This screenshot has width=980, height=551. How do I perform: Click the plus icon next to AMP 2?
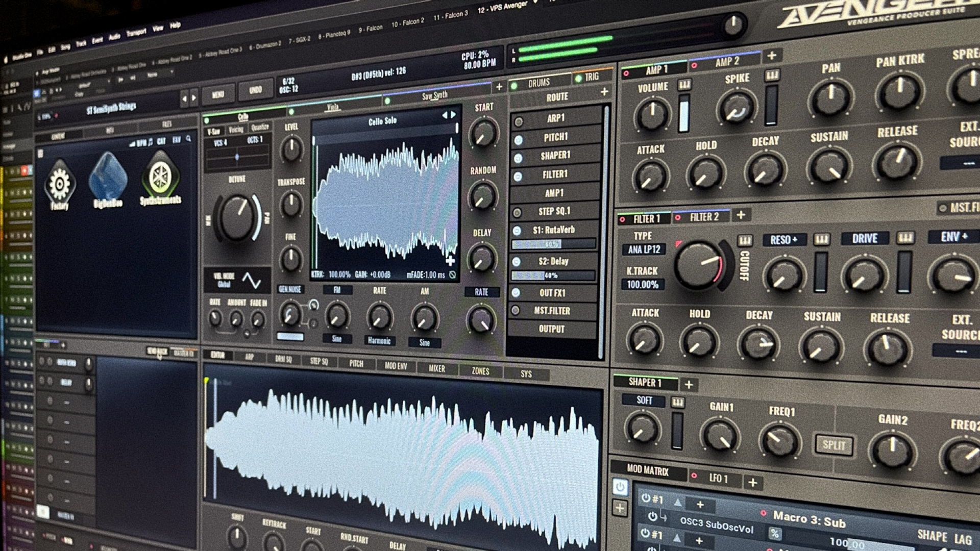click(772, 55)
